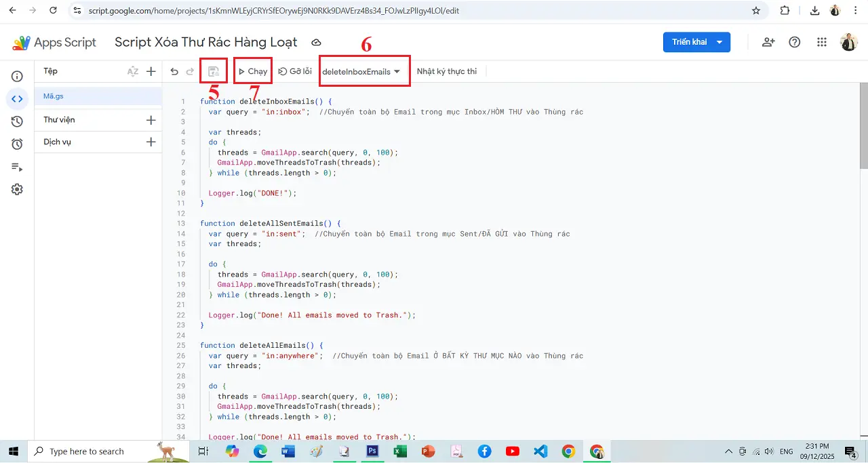
Task: Click the share project add-person icon
Action: 768,42
